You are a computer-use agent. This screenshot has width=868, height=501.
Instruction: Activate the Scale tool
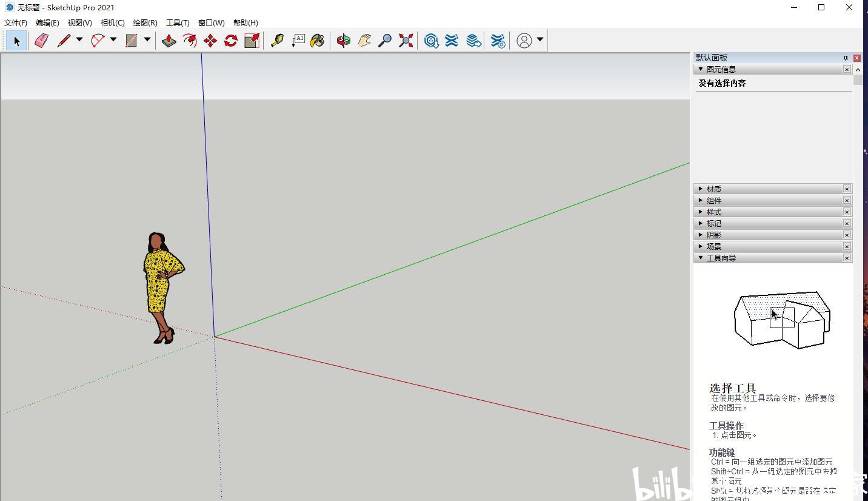pos(252,41)
